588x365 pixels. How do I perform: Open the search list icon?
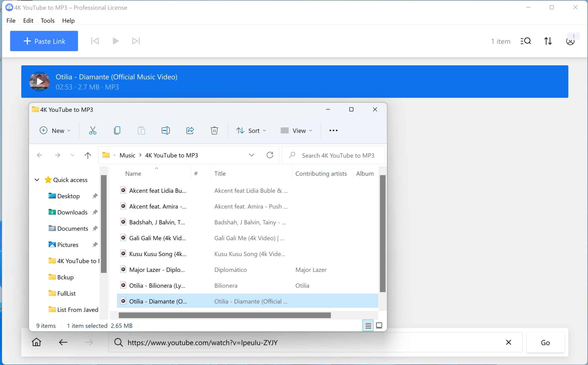pyautogui.click(x=526, y=41)
